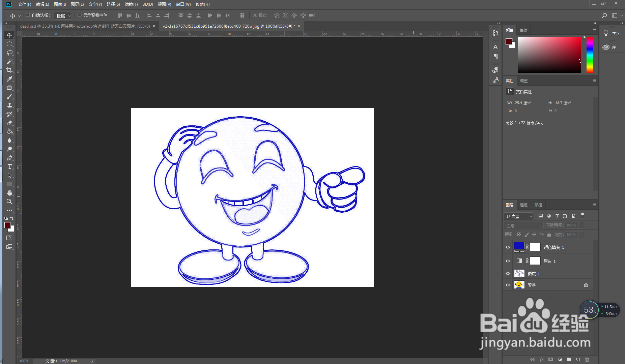Click the foreground color swatch in toolbar
This screenshot has width=625, height=364.
click(7, 225)
